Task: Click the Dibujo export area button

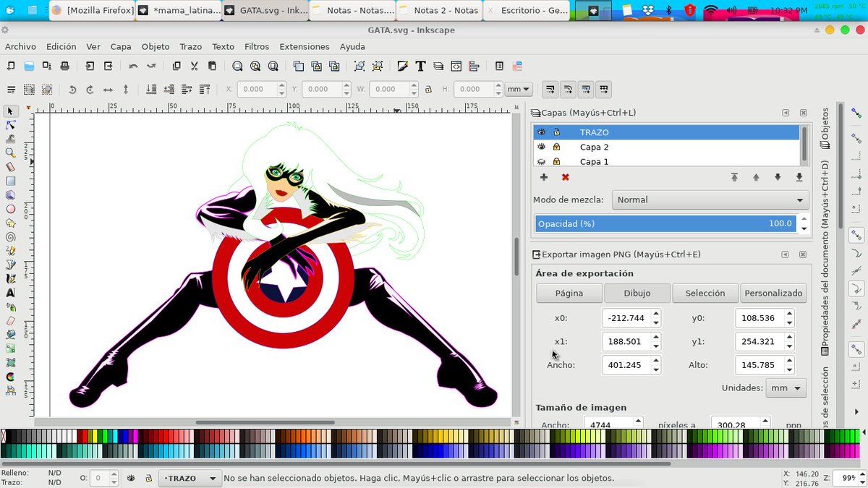Action: click(x=637, y=293)
